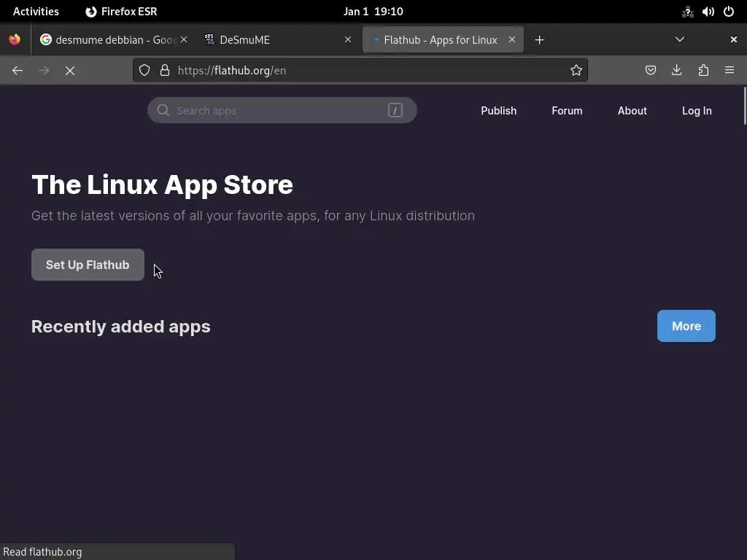This screenshot has height=560, width=747.
Task: Open the Firefox hamburger menu
Action: pyautogui.click(x=729, y=71)
